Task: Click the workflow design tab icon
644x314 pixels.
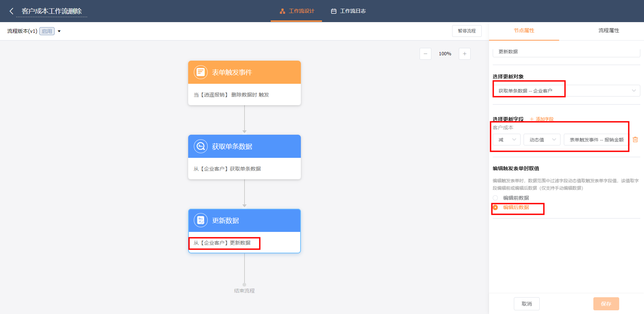Action: (x=282, y=11)
